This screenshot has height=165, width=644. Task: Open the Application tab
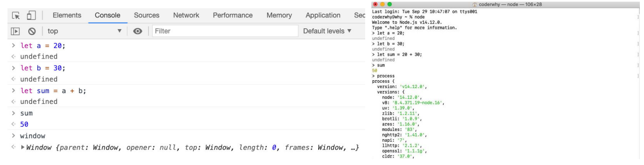pyautogui.click(x=323, y=15)
